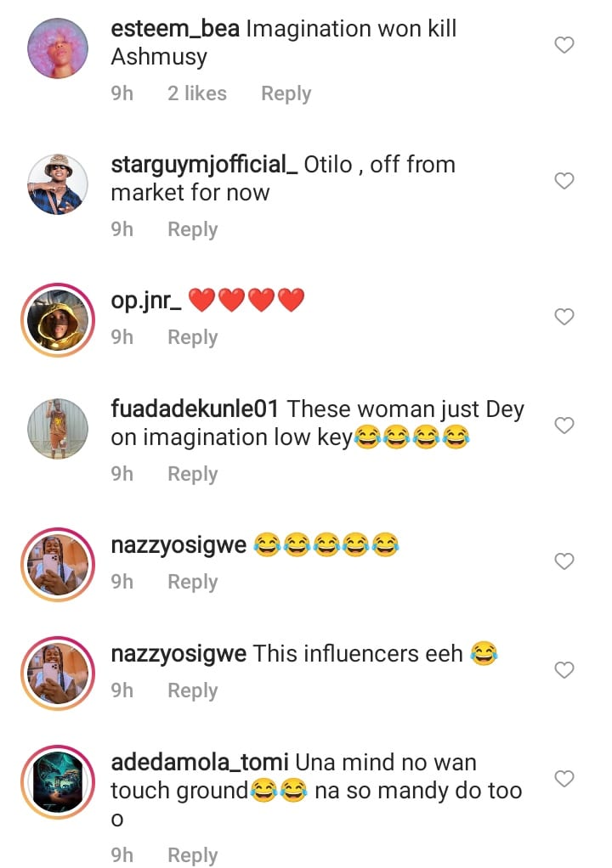This screenshot has height=868, width=612.
Task: Like nazzyosigwe's laughing emoji comment
Action: point(564,561)
